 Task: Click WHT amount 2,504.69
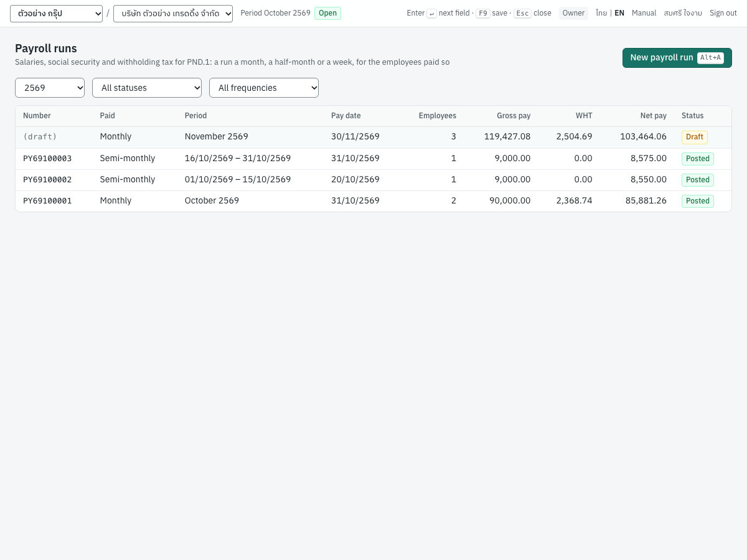pos(575,137)
